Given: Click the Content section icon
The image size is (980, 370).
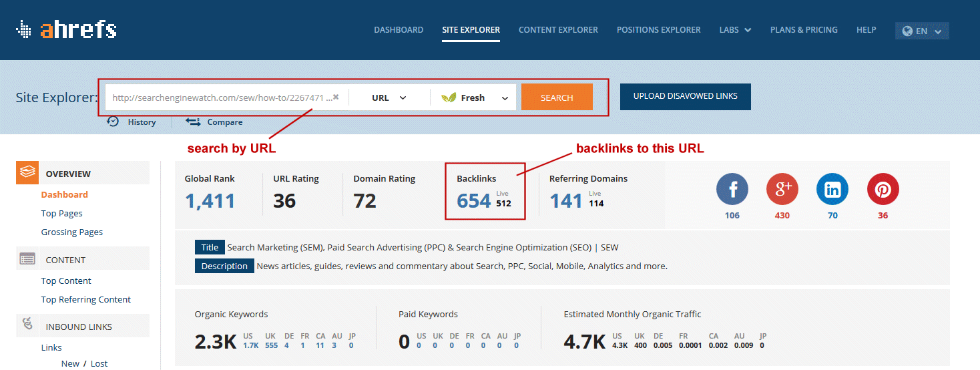Looking at the screenshot, I should tap(27, 259).
